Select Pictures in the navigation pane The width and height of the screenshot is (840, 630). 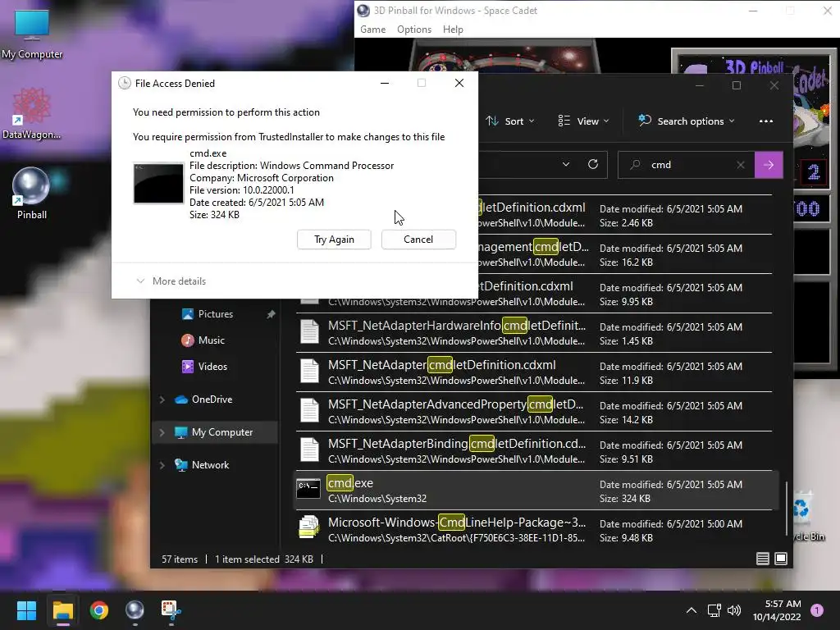point(216,314)
